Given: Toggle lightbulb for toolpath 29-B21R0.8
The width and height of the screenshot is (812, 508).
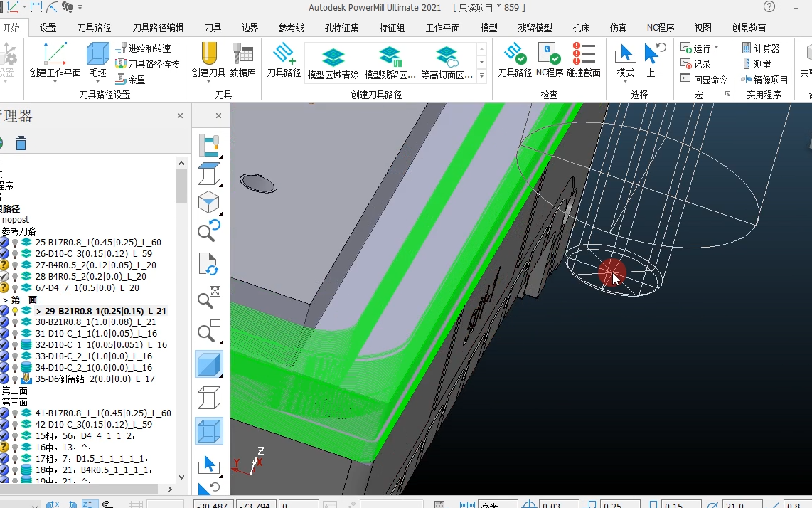Looking at the screenshot, I should [x=15, y=311].
